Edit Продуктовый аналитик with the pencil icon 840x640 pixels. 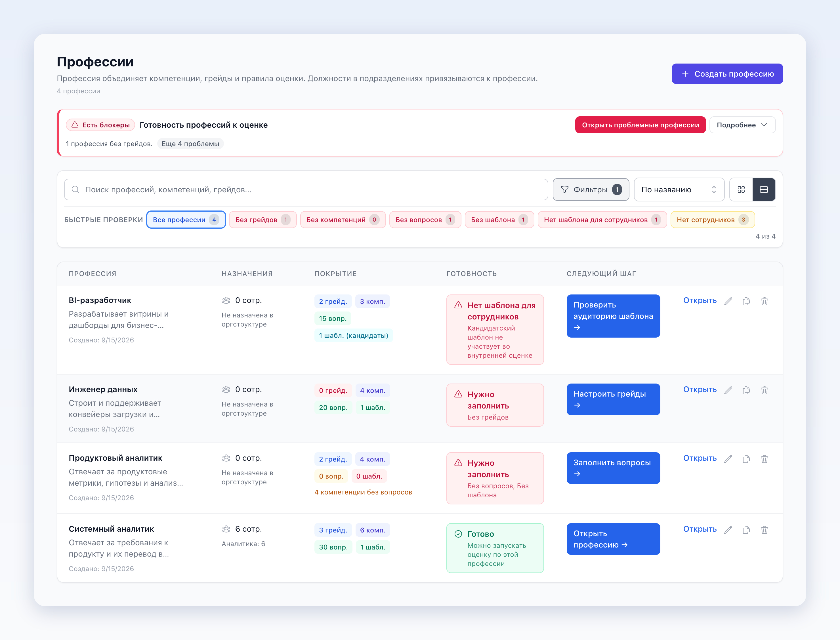[728, 459]
